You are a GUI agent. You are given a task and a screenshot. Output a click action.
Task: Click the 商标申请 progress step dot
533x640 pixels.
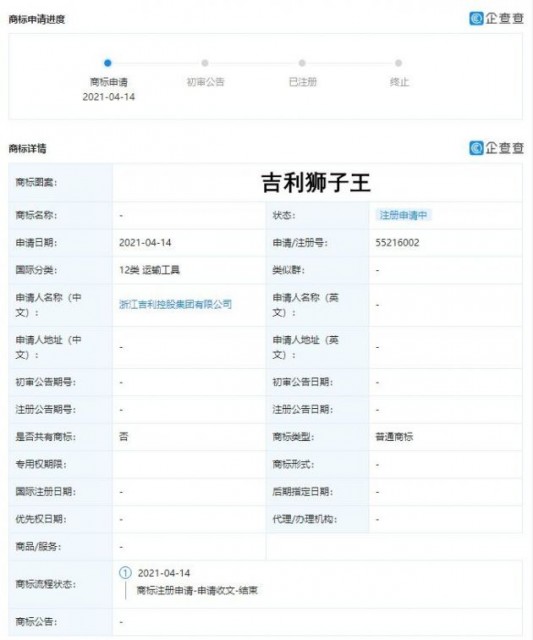(108, 63)
